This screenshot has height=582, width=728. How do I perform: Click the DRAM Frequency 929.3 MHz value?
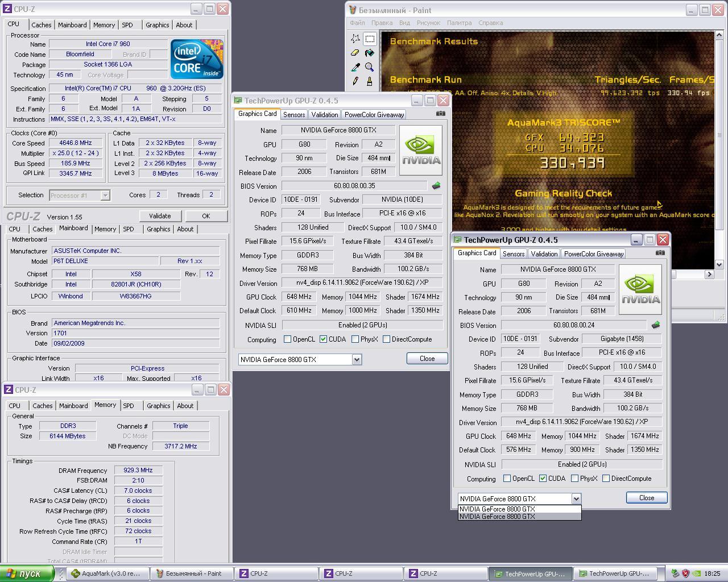tap(138, 471)
